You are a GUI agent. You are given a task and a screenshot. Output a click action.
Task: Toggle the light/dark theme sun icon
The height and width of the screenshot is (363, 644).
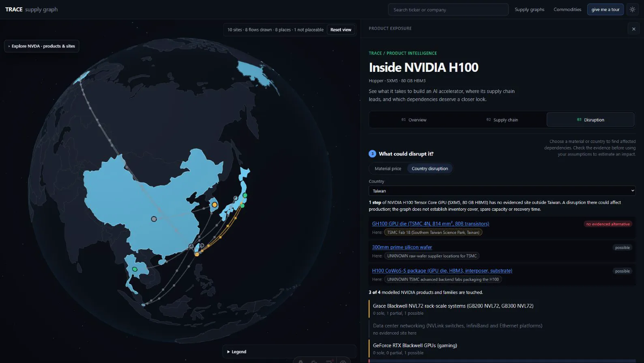click(x=632, y=9)
